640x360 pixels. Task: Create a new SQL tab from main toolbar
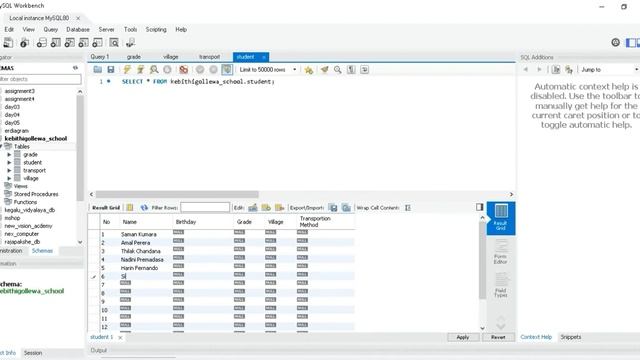tap(8, 42)
